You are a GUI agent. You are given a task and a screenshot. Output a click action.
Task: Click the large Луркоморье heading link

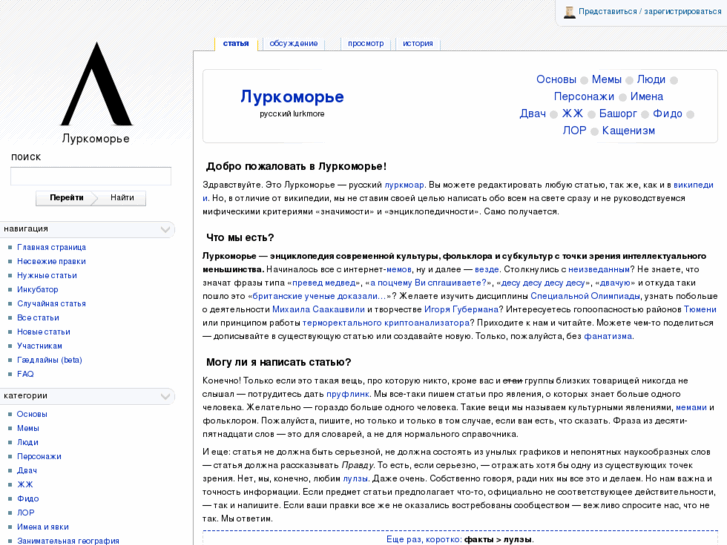pyautogui.click(x=292, y=96)
